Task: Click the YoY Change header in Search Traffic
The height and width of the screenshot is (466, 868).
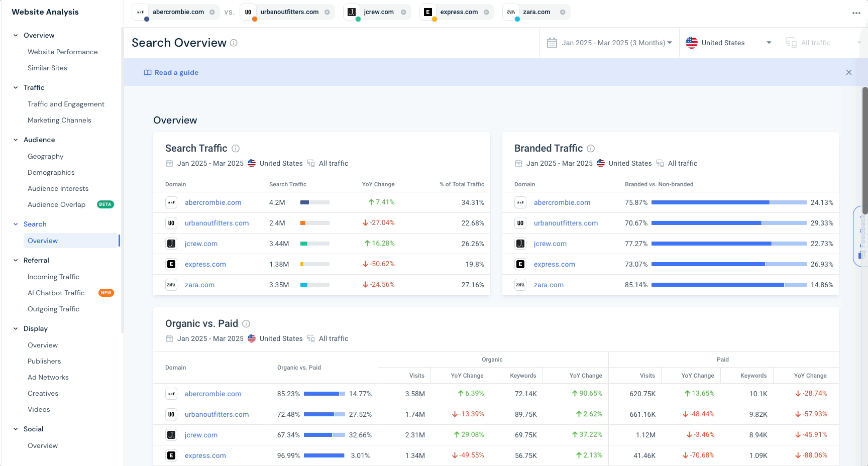Action: coord(378,184)
